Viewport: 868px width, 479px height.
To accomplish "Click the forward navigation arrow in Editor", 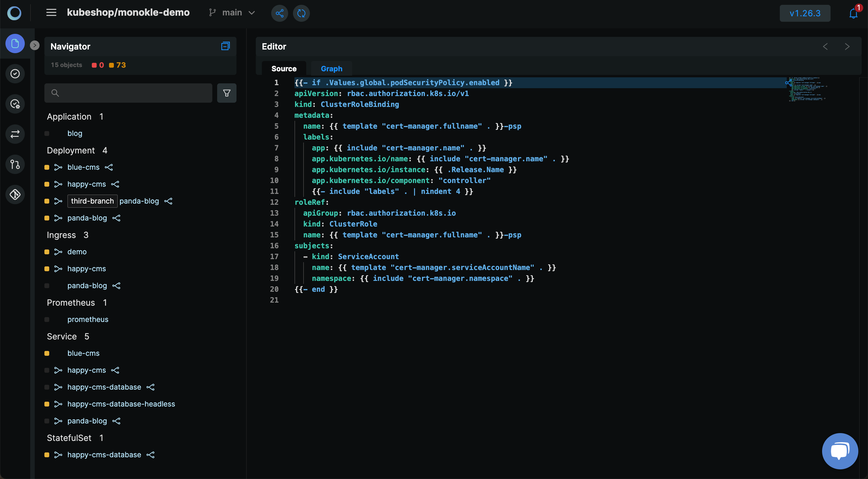I will [x=847, y=45].
